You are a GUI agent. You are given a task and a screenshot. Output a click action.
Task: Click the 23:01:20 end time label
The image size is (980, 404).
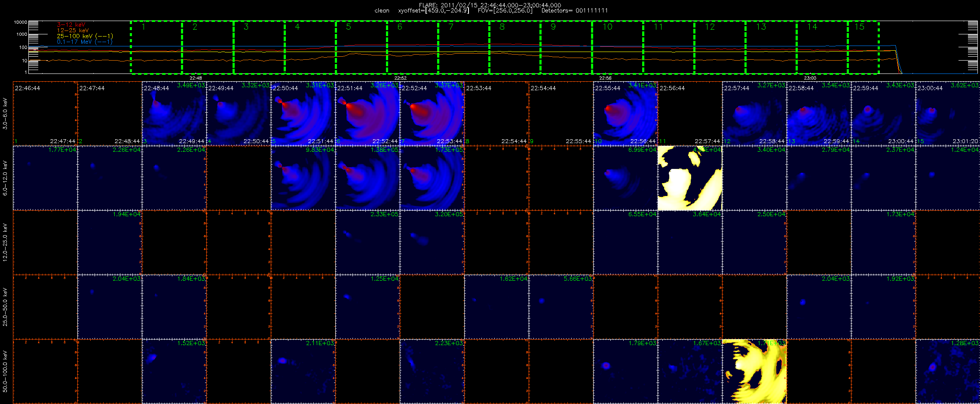[x=965, y=141]
